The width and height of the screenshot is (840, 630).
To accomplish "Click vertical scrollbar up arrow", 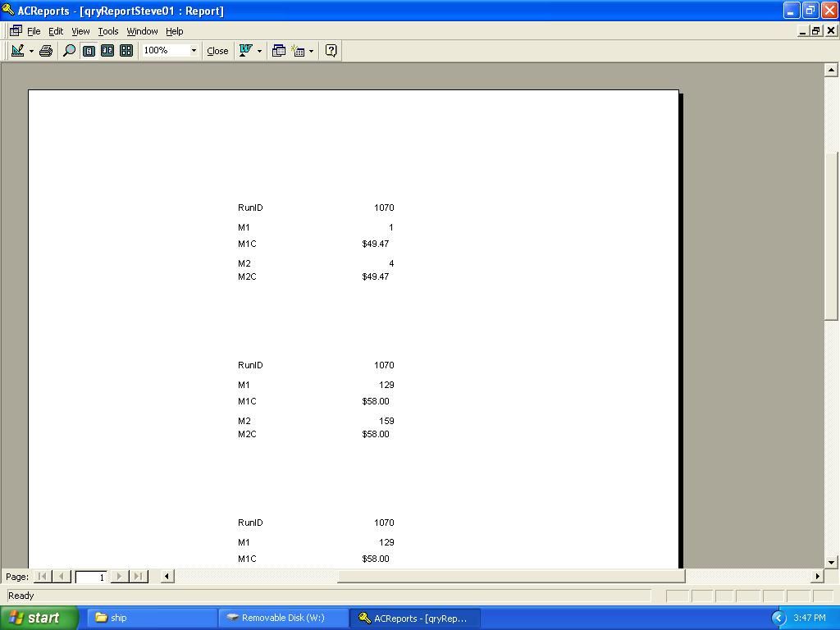I will click(x=831, y=70).
